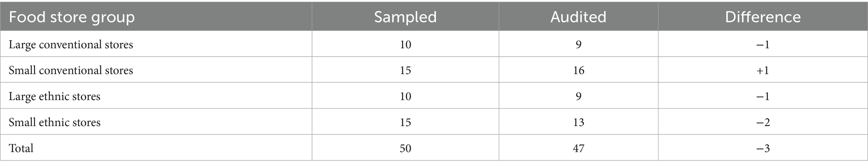The image size is (868, 168).
Task: Click the "Audited" column header
Action: click(578, 17)
